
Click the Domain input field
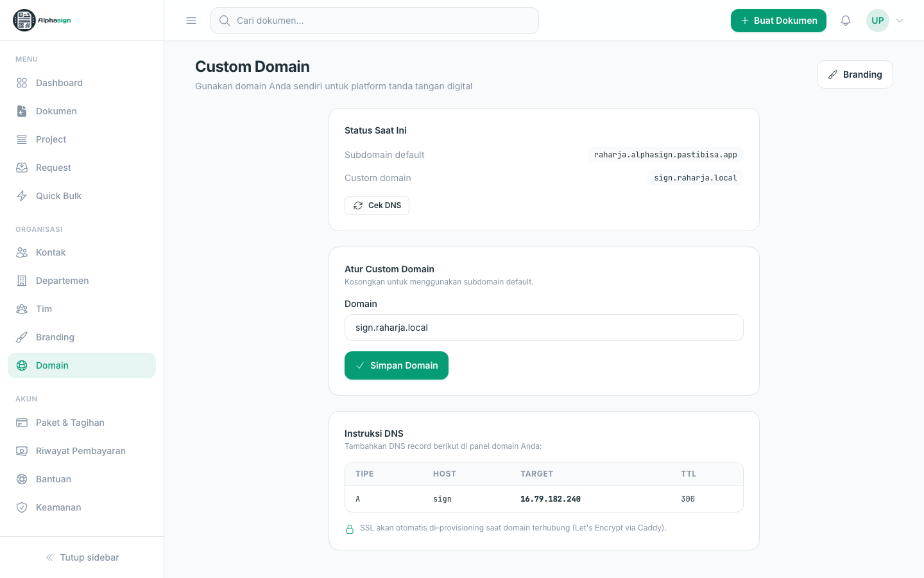coord(544,328)
